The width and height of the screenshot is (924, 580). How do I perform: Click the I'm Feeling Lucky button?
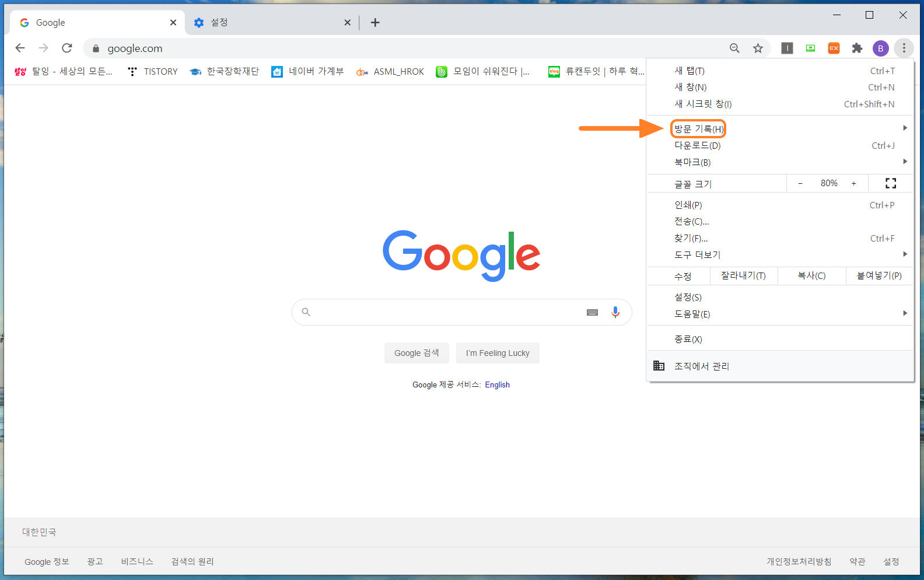(498, 353)
